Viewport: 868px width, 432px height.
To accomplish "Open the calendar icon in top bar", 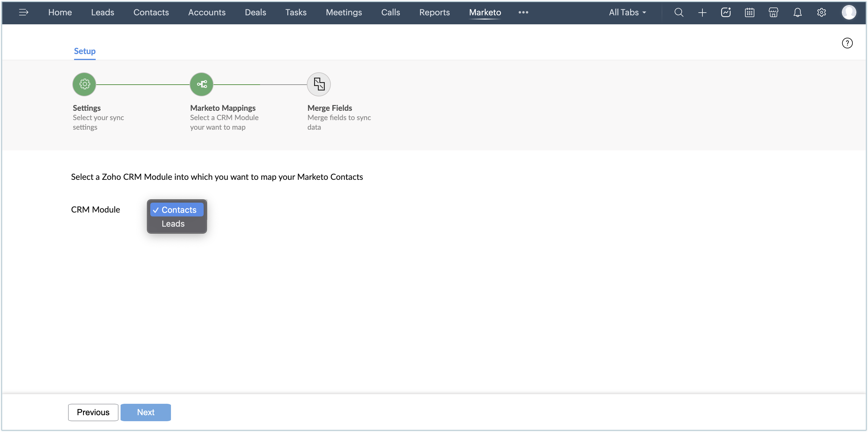I will (750, 13).
